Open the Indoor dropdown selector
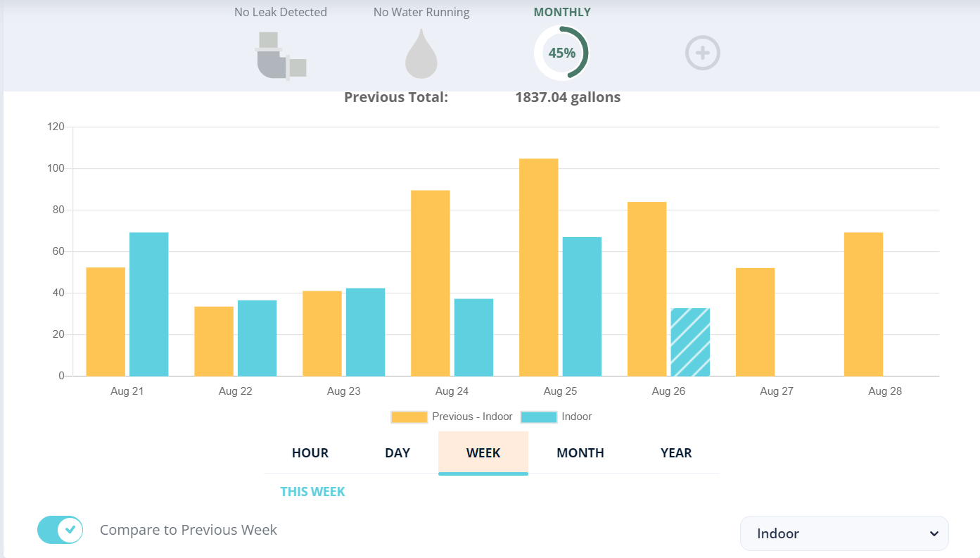The height and width of the screenshot is (558, 980). (x=844, y=533)
